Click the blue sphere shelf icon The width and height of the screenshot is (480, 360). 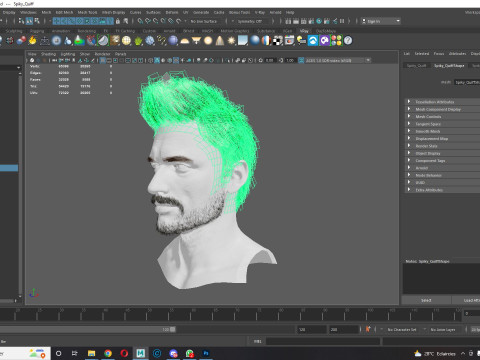pyautogui.click(x=255, y=41)
